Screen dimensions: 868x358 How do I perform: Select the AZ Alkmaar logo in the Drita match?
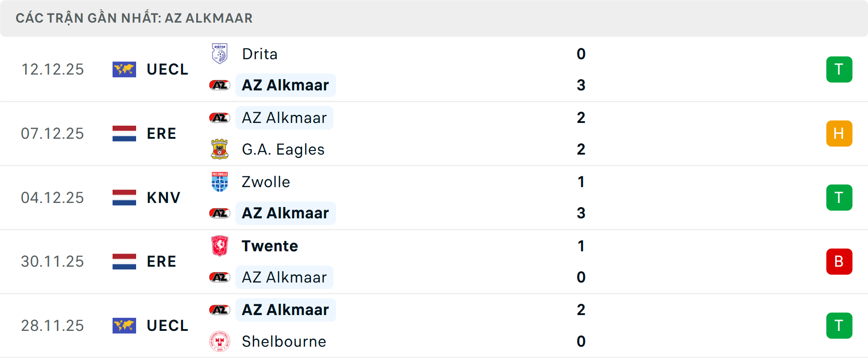(x=219, y=85)
